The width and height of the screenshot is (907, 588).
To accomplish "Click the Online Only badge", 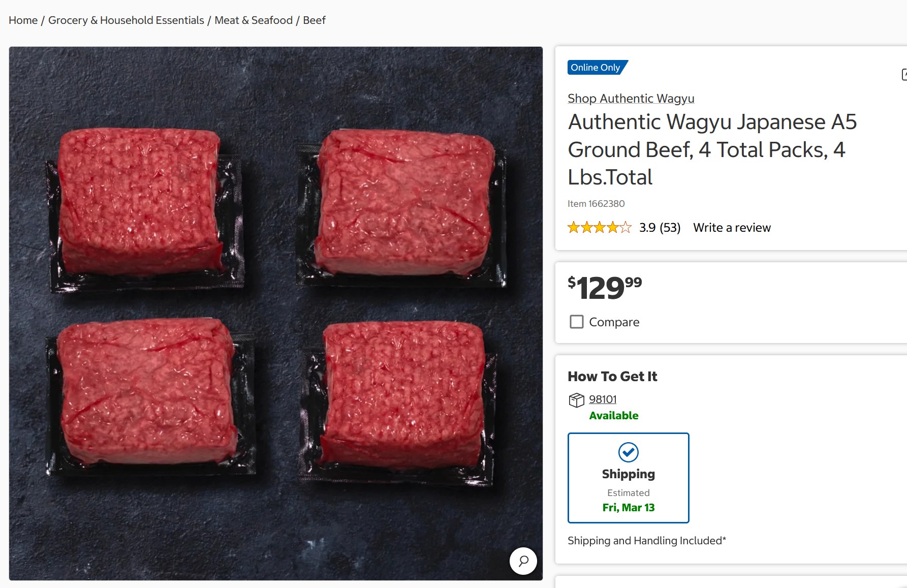I will click(x=596, y=68).
